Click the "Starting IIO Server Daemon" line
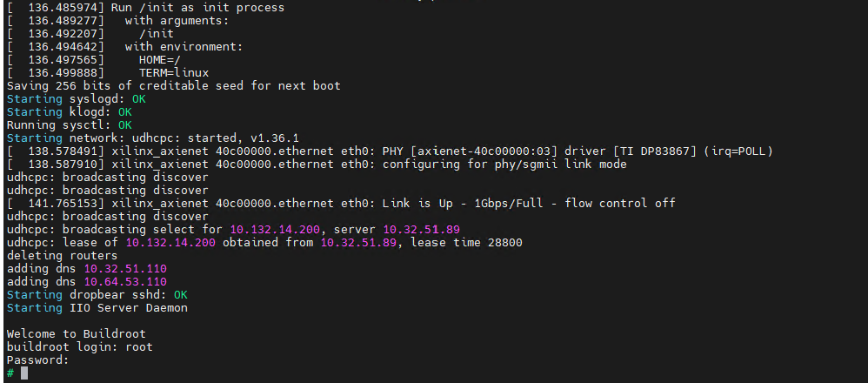This screenshot has height=383, width=868. (x=97, y=307)
